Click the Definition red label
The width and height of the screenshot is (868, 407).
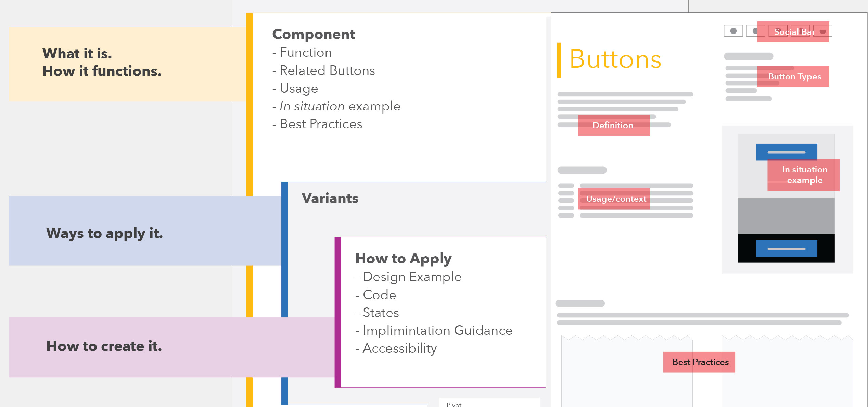[614, 125]
